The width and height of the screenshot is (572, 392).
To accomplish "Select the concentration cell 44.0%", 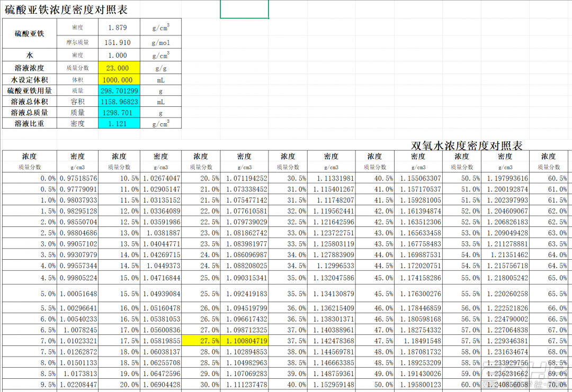I will 375,254.
